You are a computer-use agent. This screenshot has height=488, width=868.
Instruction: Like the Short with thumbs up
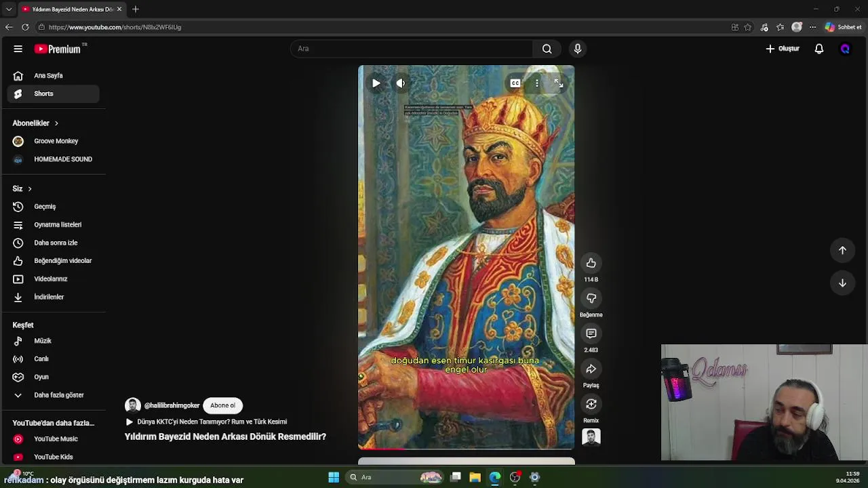coord(591,263)
